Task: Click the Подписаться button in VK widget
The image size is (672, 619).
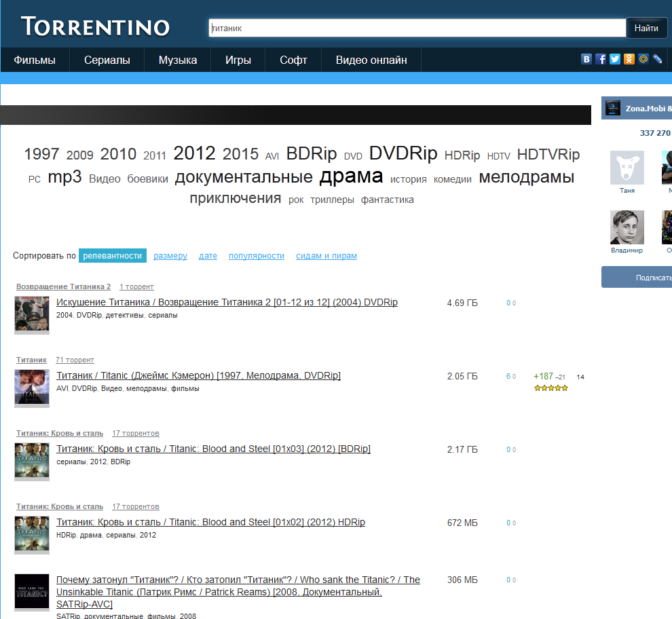Action: (638, 277)
